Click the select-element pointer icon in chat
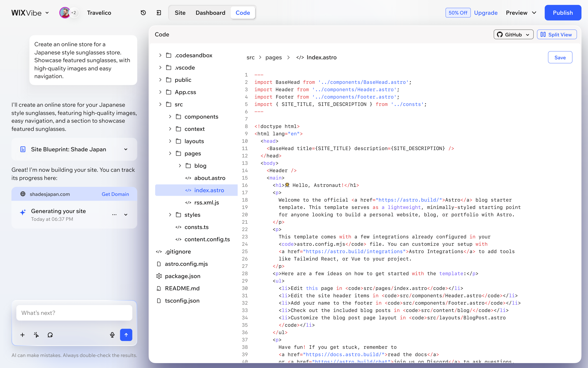The width and height of the screenshot is (588, 368). [x=36, y=335]
